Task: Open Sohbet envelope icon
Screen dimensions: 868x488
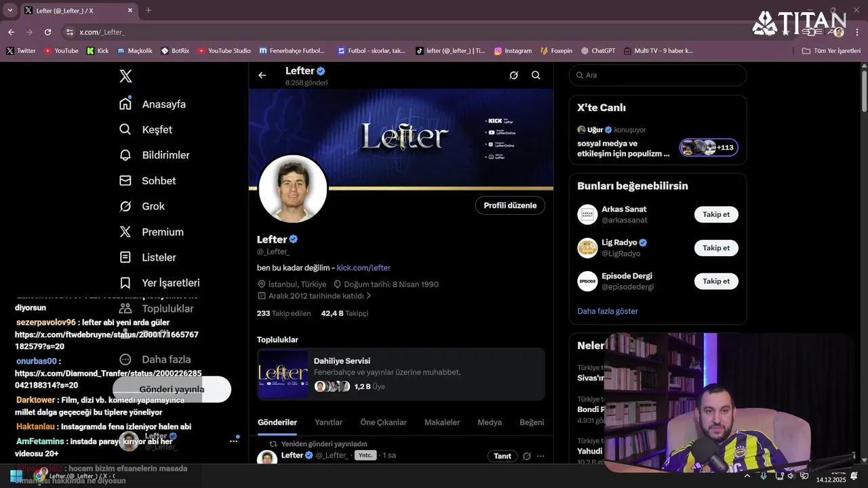Action: (x=125, y=181)
